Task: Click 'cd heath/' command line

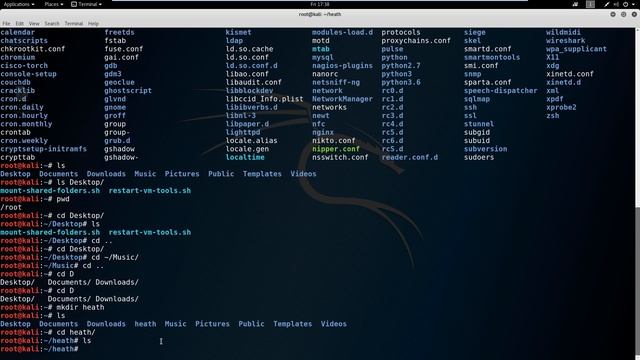Action: click(x=76, y=332)
